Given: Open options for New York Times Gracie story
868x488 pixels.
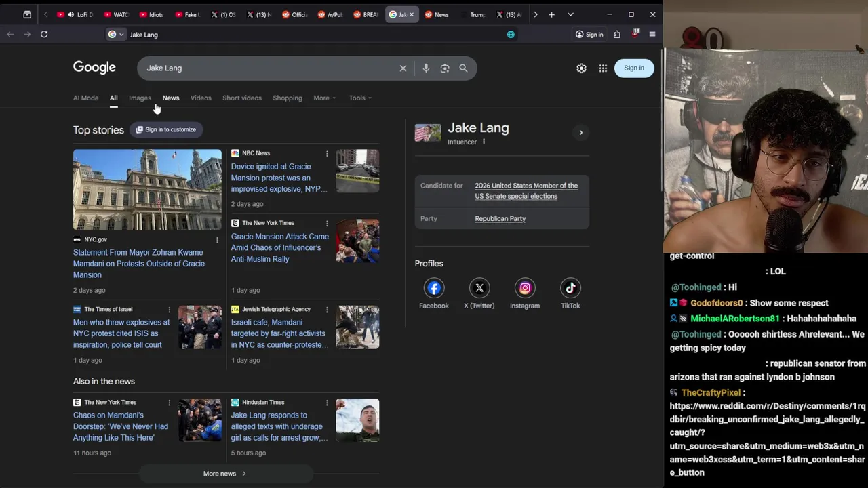Looking at the screenshot, I should pos(327,223).
